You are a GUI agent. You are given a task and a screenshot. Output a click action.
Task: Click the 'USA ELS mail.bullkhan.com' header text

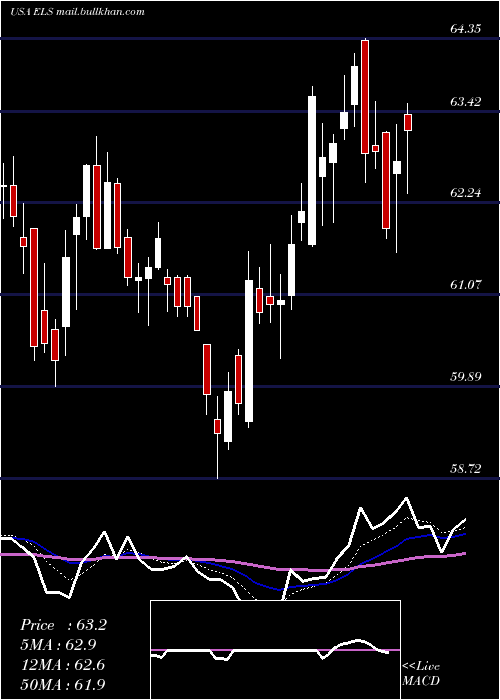coord(77,12)
